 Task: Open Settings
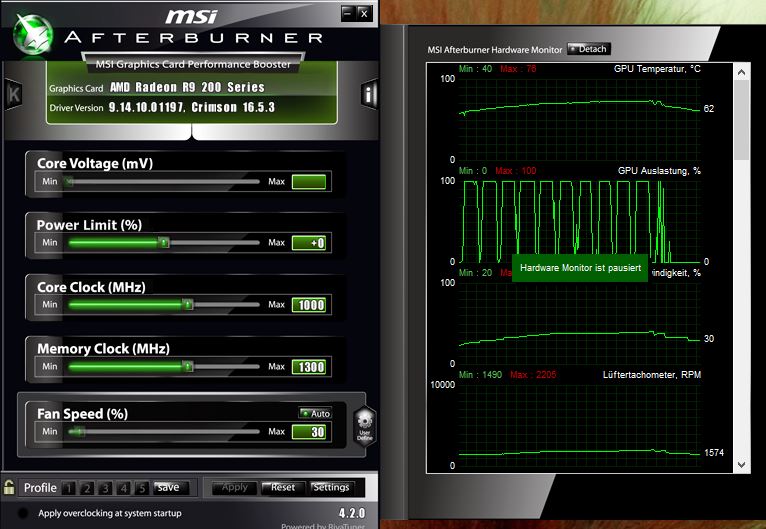point(331,487)
